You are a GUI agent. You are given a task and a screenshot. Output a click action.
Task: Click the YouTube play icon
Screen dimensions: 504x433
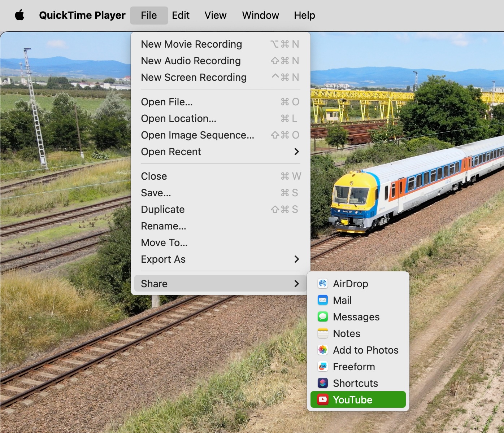click(323, 400)
